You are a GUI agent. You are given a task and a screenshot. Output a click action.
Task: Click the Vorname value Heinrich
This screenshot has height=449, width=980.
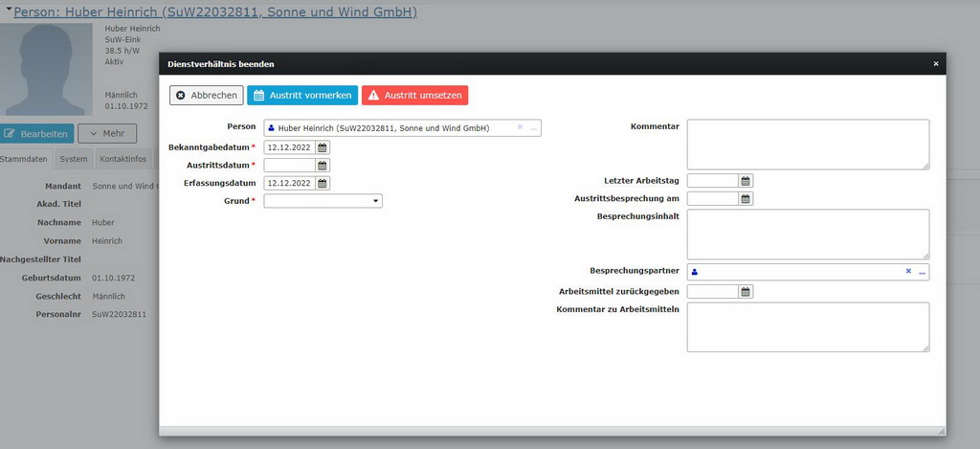click(107, 240)
